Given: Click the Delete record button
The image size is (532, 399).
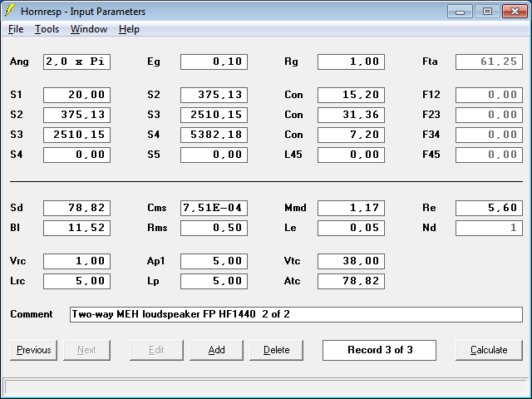Looking at the screenshot, I should (x=276, y=350).
